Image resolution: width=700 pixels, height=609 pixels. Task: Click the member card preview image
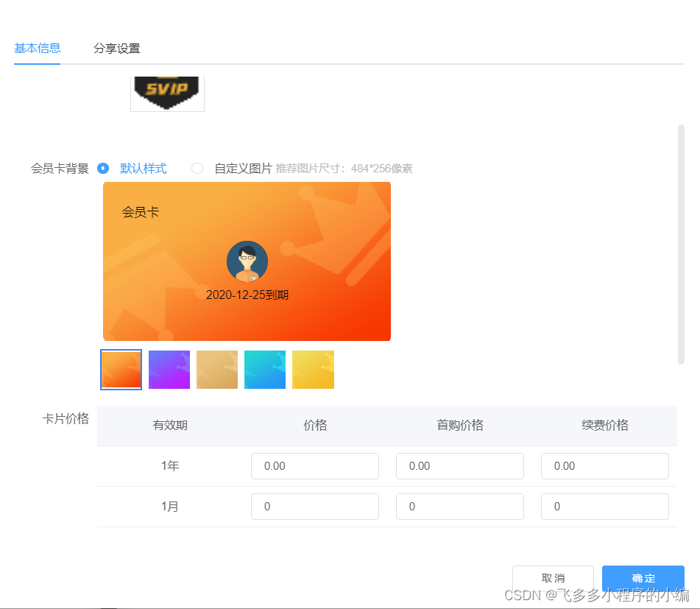(x=247, y=261)
